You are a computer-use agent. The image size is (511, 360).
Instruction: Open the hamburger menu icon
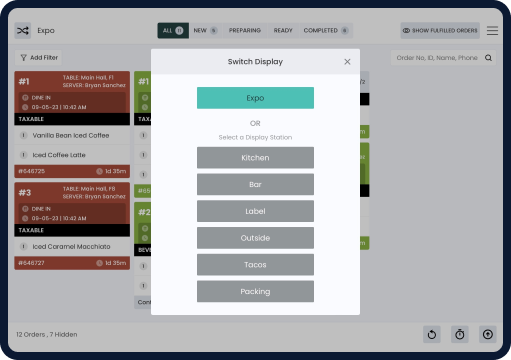click(x=492, y=31)
